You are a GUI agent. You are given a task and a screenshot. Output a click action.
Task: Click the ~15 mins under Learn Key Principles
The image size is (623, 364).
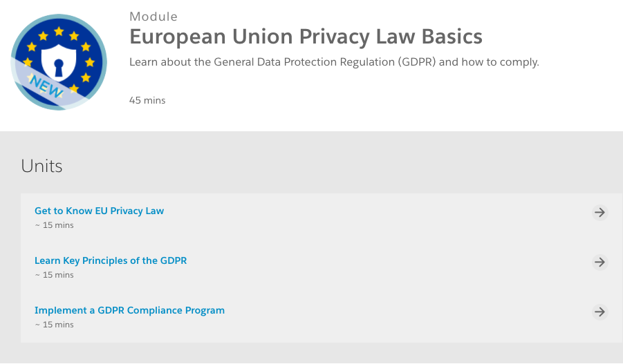tap(54, 275)
